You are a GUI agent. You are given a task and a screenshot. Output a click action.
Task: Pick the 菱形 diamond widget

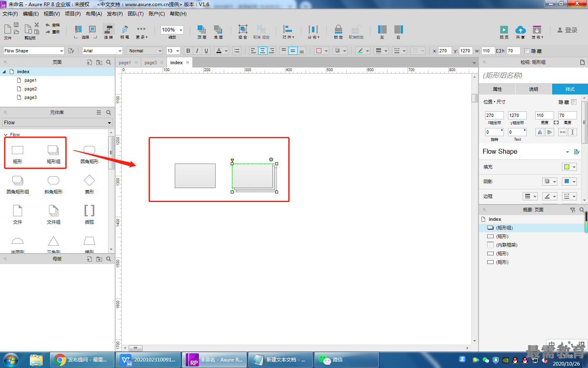89,184
